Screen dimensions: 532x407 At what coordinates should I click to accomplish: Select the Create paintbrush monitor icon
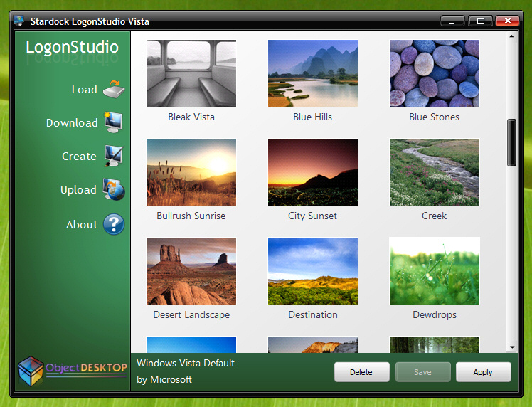coord(114,156)
